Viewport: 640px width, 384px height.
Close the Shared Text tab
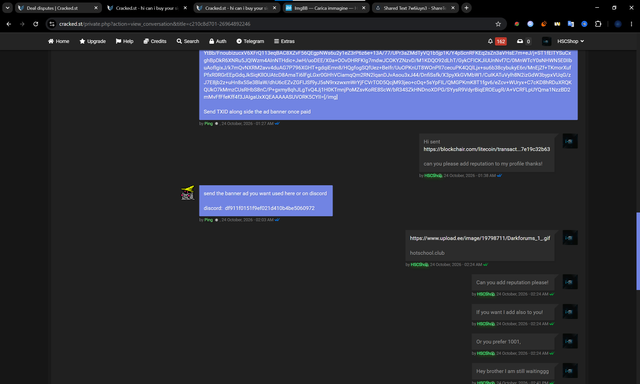click(x=453, y=8)
